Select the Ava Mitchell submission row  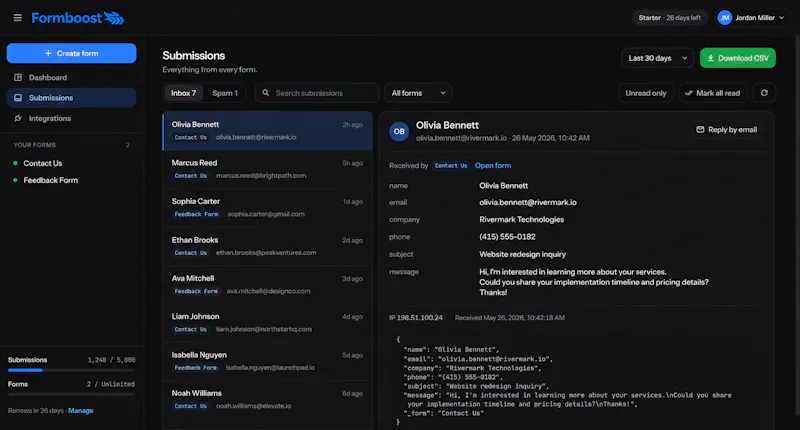coord(267,285)
